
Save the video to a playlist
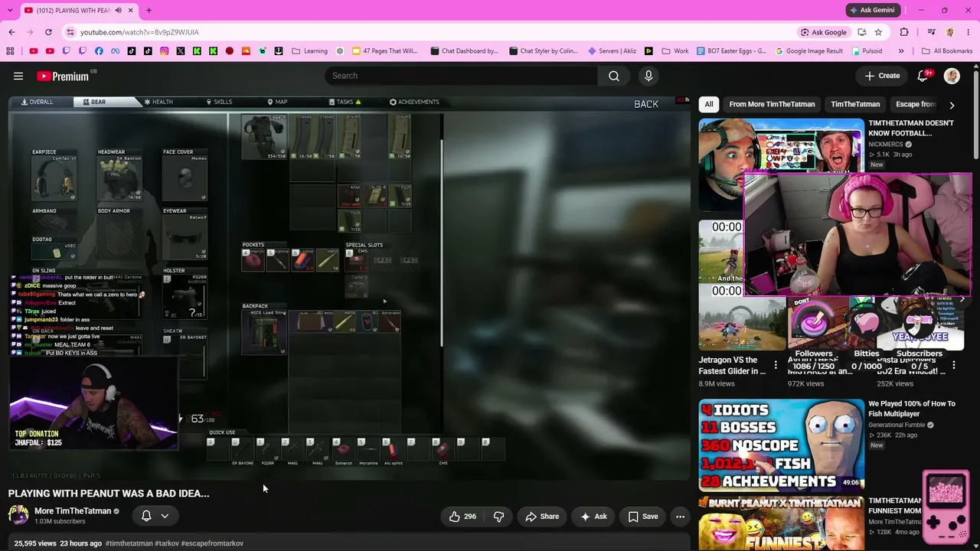[643, 517]
